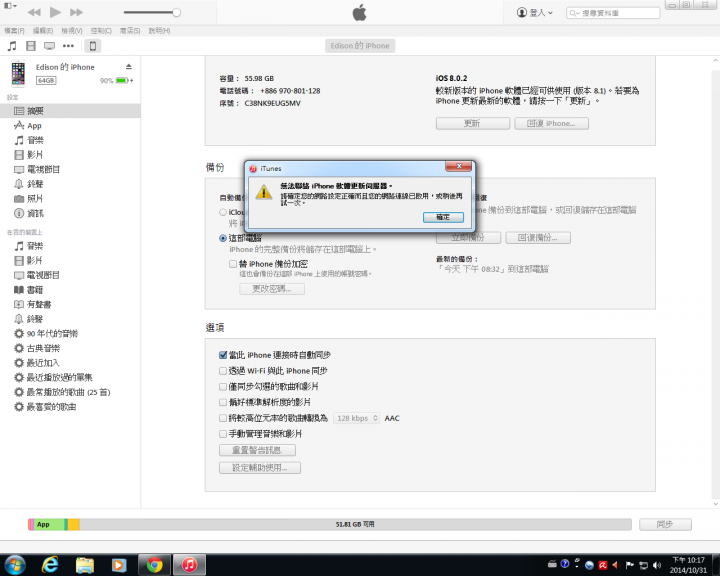Click the previous track button
Viewport: 720px width, 576px height.
pos(34,12)
